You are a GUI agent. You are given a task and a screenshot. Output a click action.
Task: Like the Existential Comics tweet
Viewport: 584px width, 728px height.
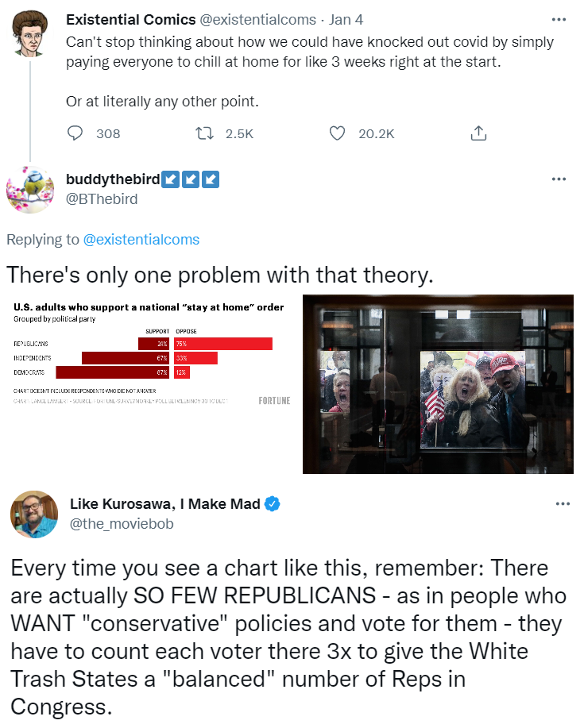[x=337, y=133]
